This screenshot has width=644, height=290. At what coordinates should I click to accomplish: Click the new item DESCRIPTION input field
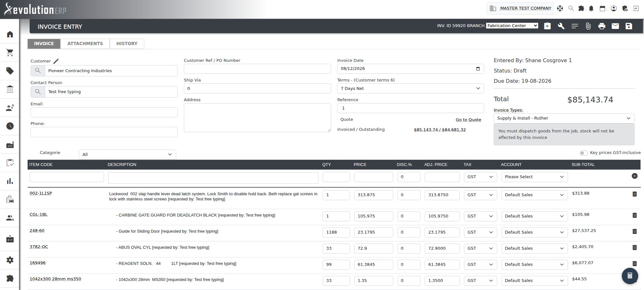click(213, 178)
